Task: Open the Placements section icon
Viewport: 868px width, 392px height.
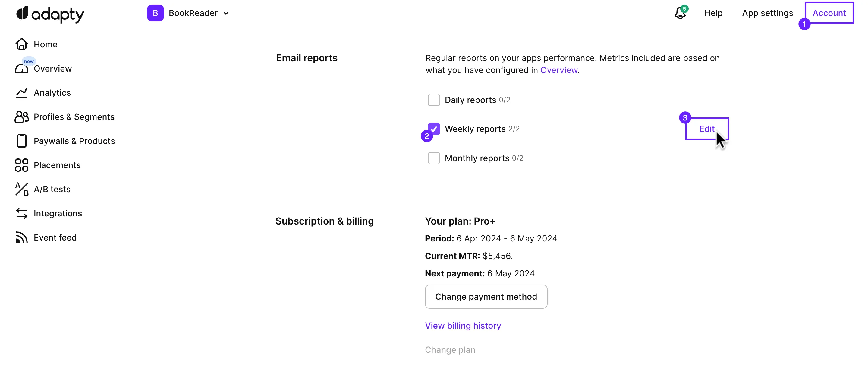Action: coord(22,165)
